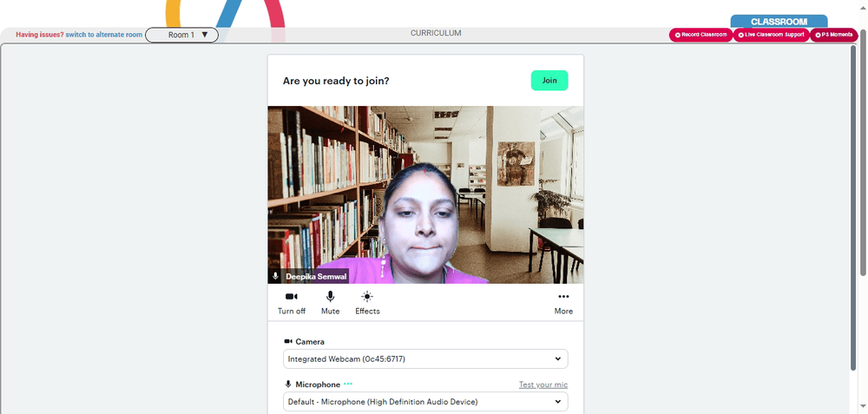868x414 pixels.
Task: Open the Effects options
Action: click(x=367, y=303)
